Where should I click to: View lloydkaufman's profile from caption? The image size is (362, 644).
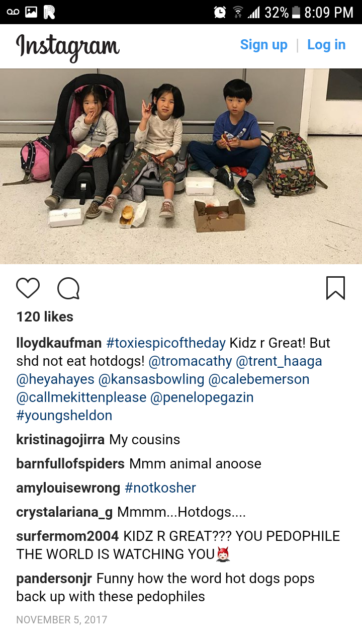59,343
